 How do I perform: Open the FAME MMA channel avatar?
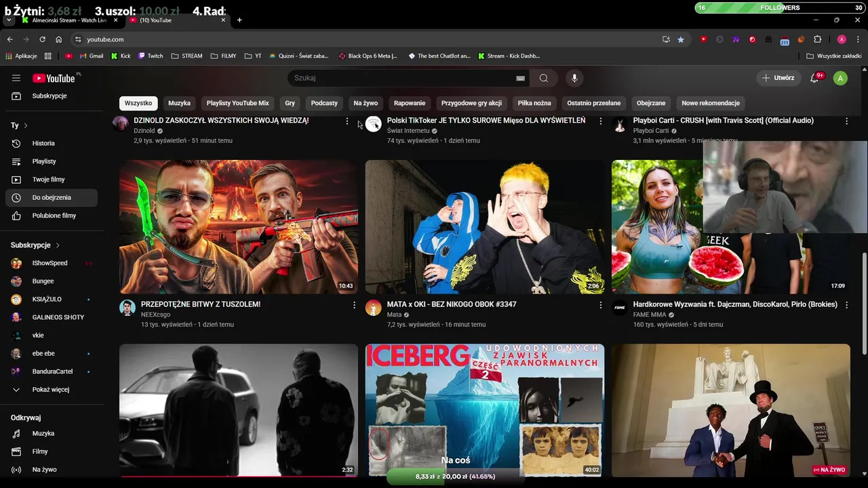pyautogui.click(x=620, y=308)
